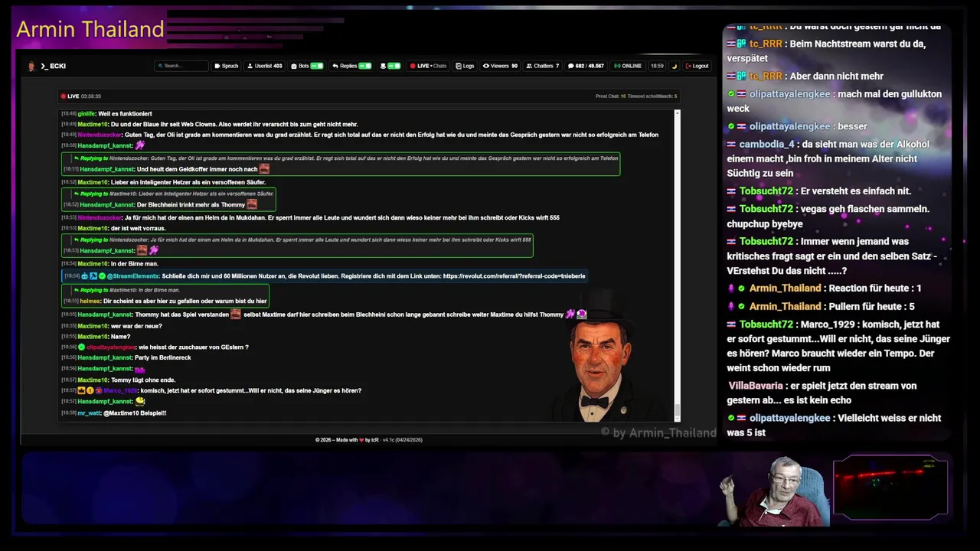Click 'Aber dann nicht mehr' overlay message

(837, 76)
